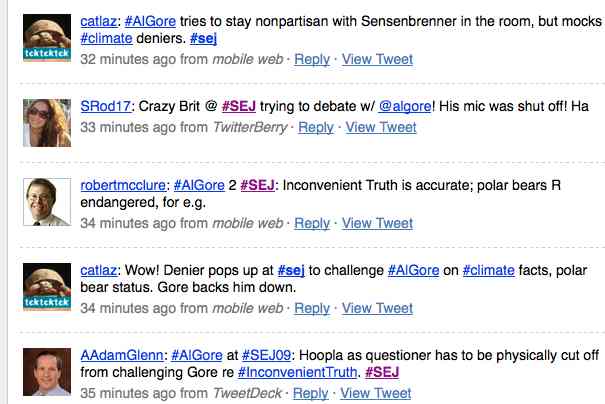
Task: View Tweet posted from TwitterBerry
Action: pyautogui.click(x=381, y=127)
